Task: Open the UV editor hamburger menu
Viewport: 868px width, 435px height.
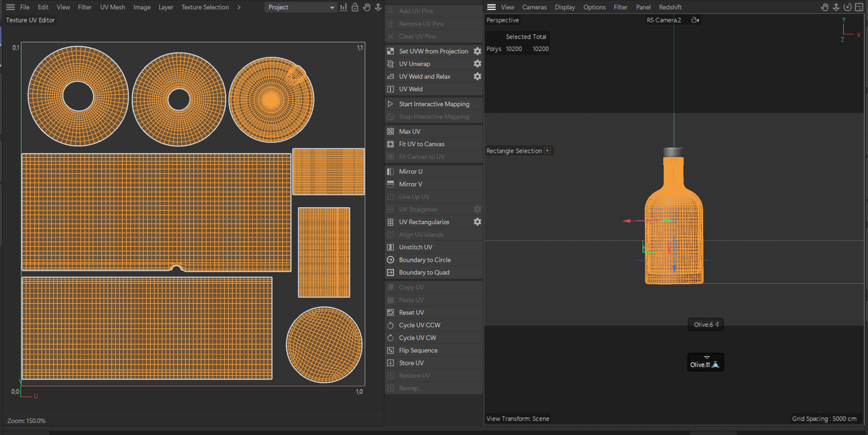Action: pyautogui.click(x=11, y=7)
